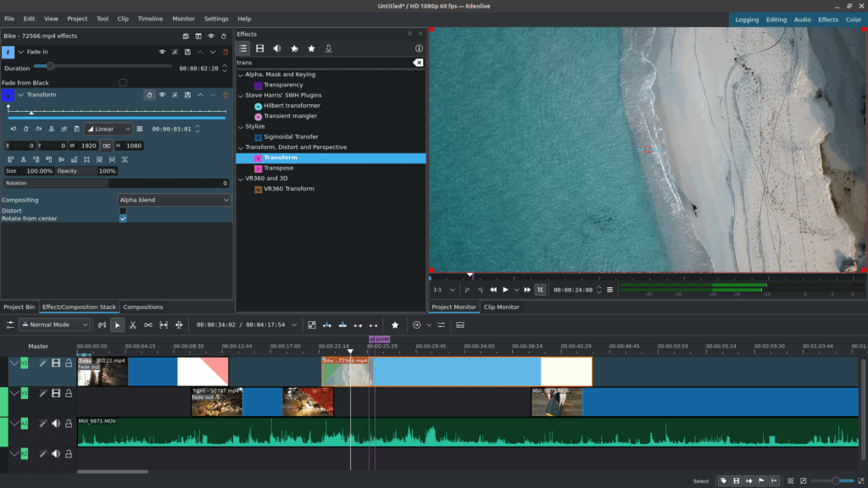Delete the Fade in effect with trash icon
This screenshot has height=488, width=868.
click(x=225, y=52)
